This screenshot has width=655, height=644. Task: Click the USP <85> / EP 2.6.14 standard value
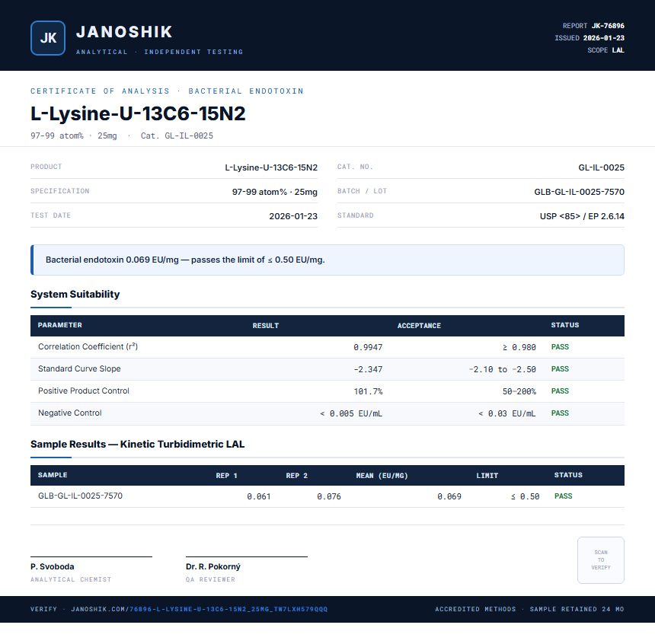point(582,216)
